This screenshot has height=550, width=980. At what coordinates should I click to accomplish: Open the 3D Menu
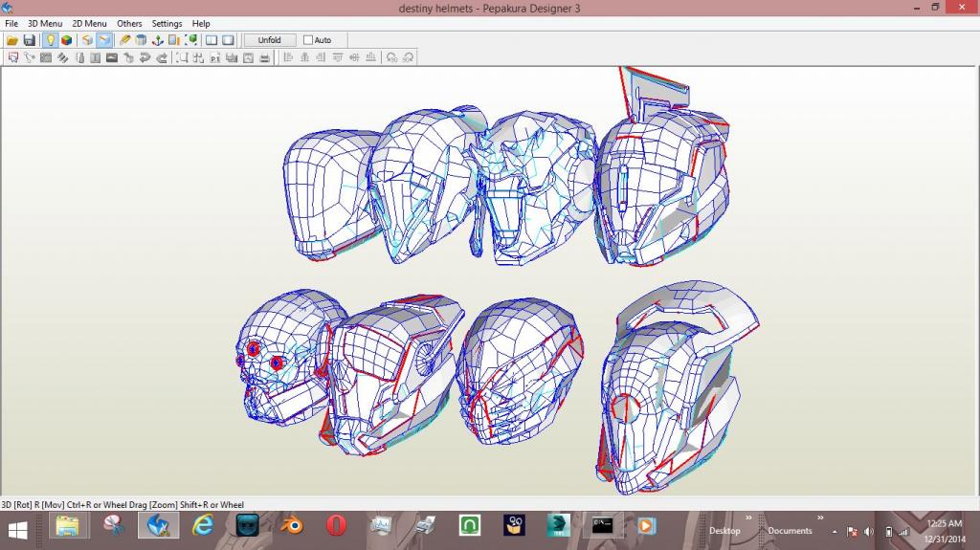click(44, 24)
